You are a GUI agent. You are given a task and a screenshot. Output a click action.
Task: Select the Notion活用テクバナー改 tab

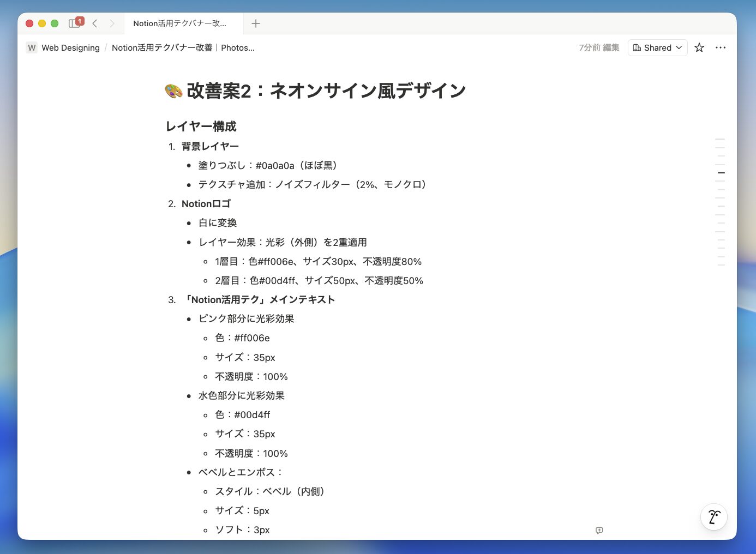point(179,23)
